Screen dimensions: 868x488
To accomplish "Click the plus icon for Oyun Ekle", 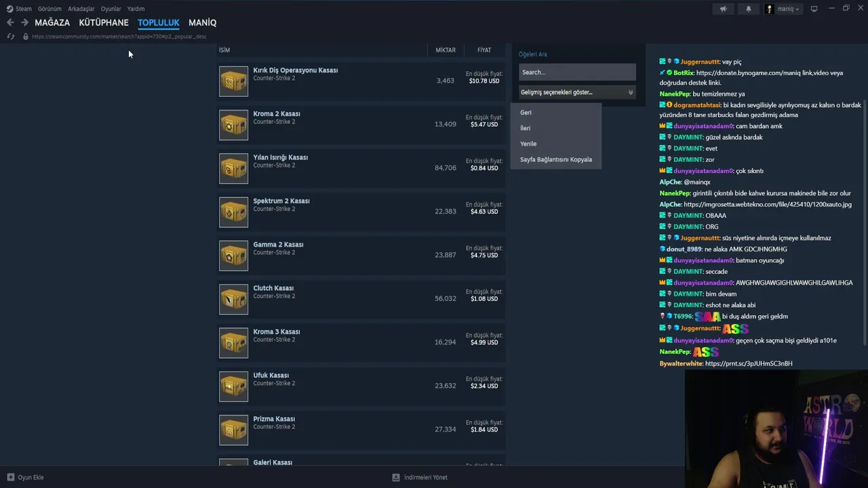I will coord(10,477).
